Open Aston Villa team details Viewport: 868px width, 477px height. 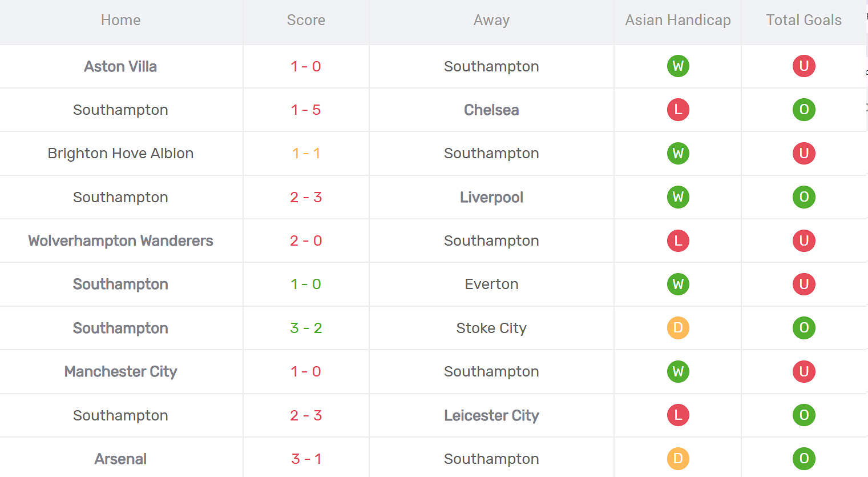[x=120, y=66]
